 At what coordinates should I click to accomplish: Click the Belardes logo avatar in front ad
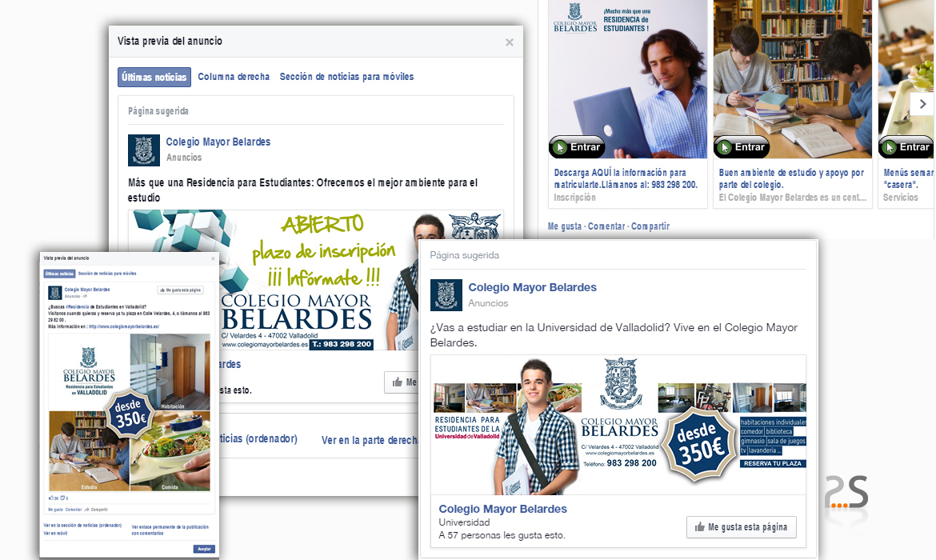(446, 295)
